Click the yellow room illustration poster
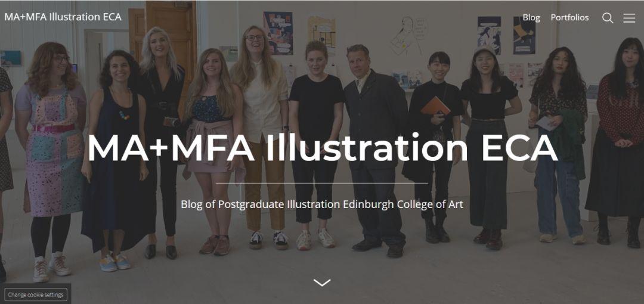 [x=322, y=31]
